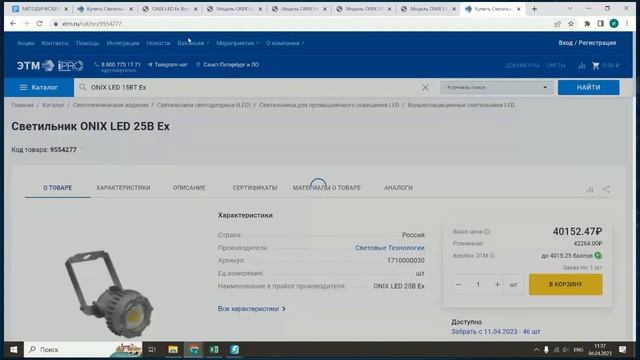Open the Контакты menu item
Image resolution: width=640 pixels, height=360 pixels.
(55, 43)
